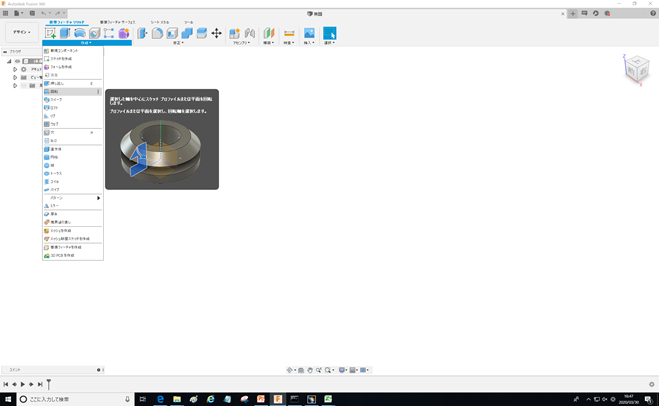The height and width of the screenshot is (406, 659).
Task: Select the Fillet toolbar icon
Action: [x=157, y=33]
